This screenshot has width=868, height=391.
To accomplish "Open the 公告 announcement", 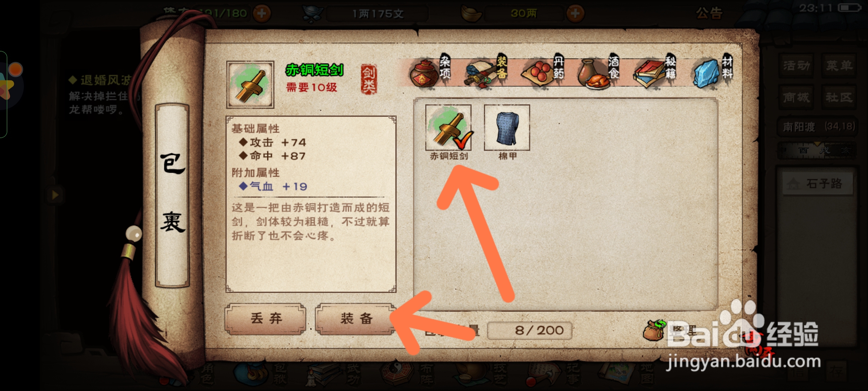I will tap(709, 13).
